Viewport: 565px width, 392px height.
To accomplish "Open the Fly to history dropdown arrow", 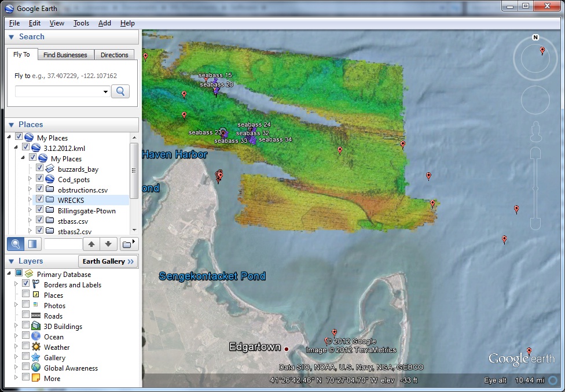I will pos(105,92).
